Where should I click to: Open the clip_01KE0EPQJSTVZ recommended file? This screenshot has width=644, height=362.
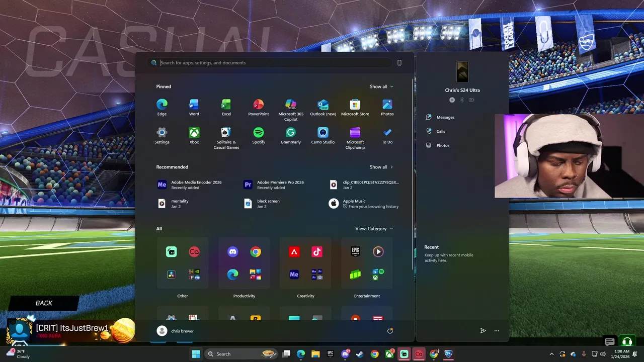click(x=364, y=185)
